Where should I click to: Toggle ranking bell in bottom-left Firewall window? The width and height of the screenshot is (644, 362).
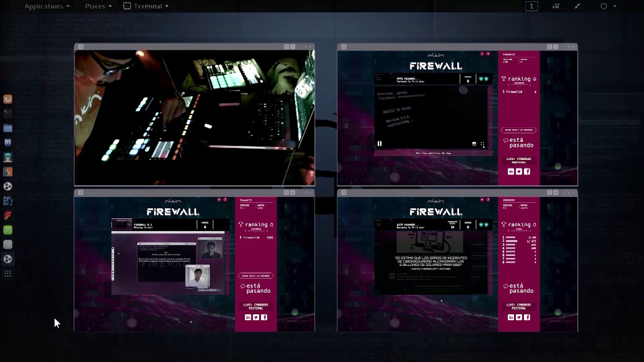pos(272,225)
